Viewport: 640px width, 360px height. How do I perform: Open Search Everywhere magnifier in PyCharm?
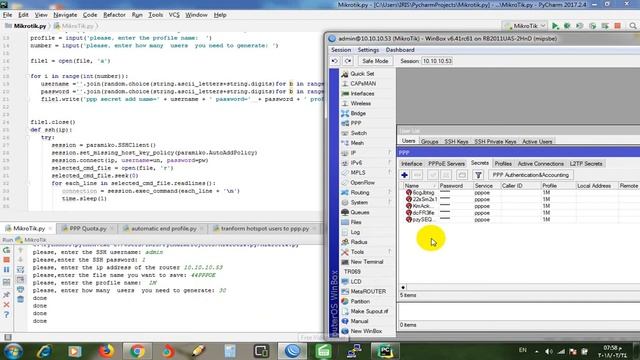(x=633, y=26)
